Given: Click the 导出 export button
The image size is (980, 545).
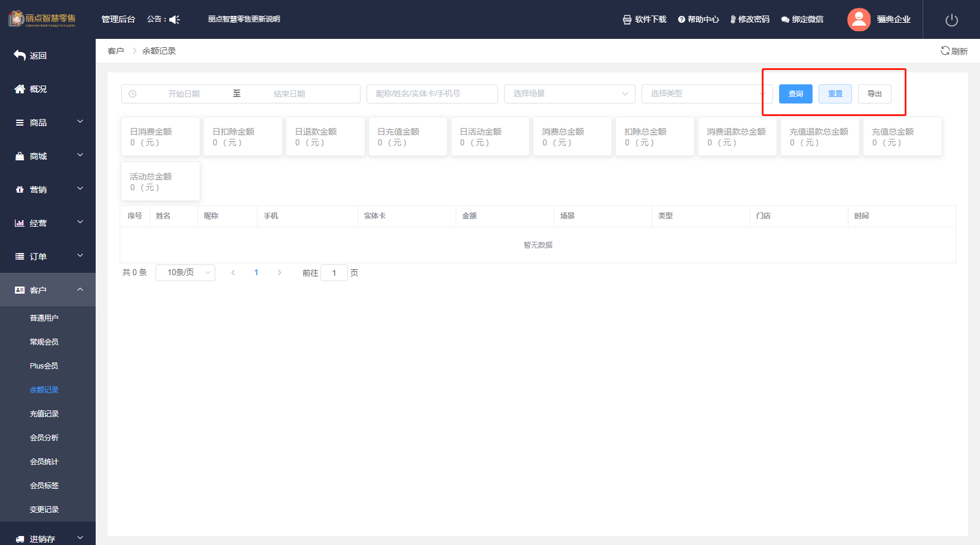Looking at the screenshot, I should click(x=875, y=94).
